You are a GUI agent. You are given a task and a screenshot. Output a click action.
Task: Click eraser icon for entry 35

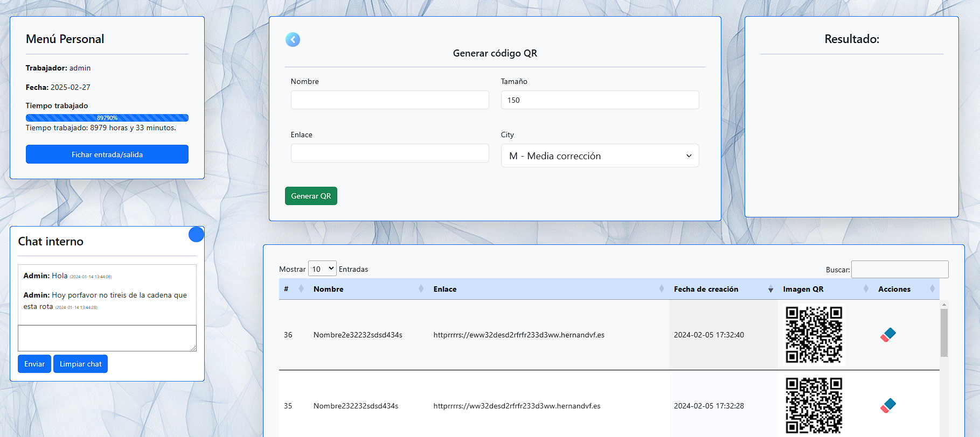888,406
